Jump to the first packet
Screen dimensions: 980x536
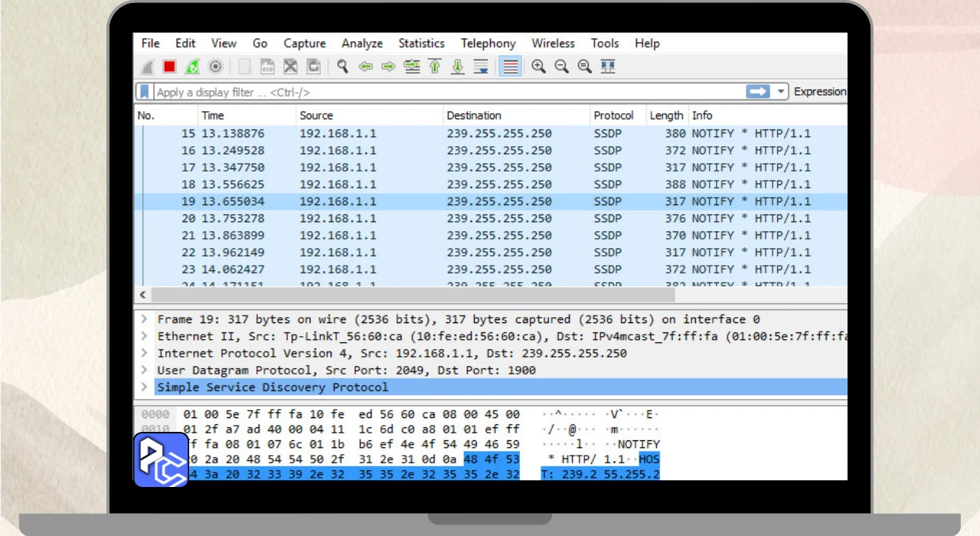pyautogui.click(x=435, y=67)
